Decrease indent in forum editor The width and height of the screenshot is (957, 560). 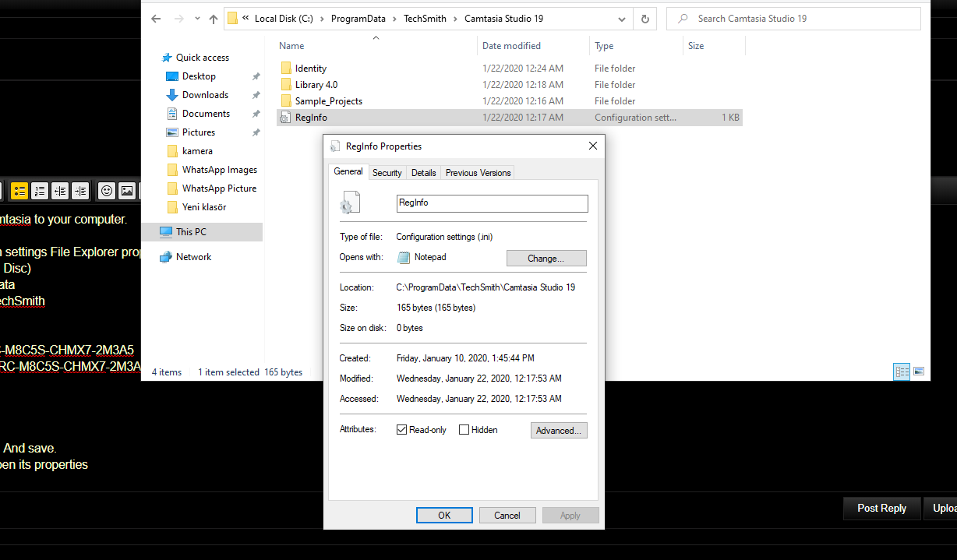pyautogui.click(x=60, y=191)
